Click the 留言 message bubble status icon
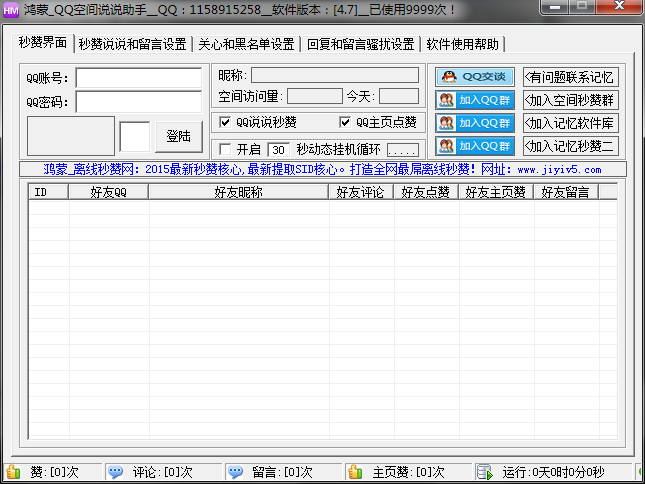The image size is (645, 484). pyautogui.click(x=235, y=472)
